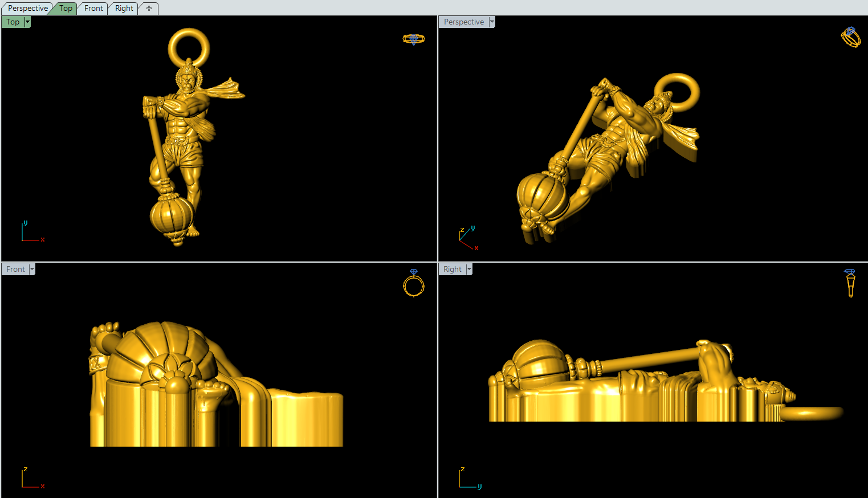Open the Top viewport title dropdown arrow
This screenshot has height=498, width=868.
click(27, 22)
